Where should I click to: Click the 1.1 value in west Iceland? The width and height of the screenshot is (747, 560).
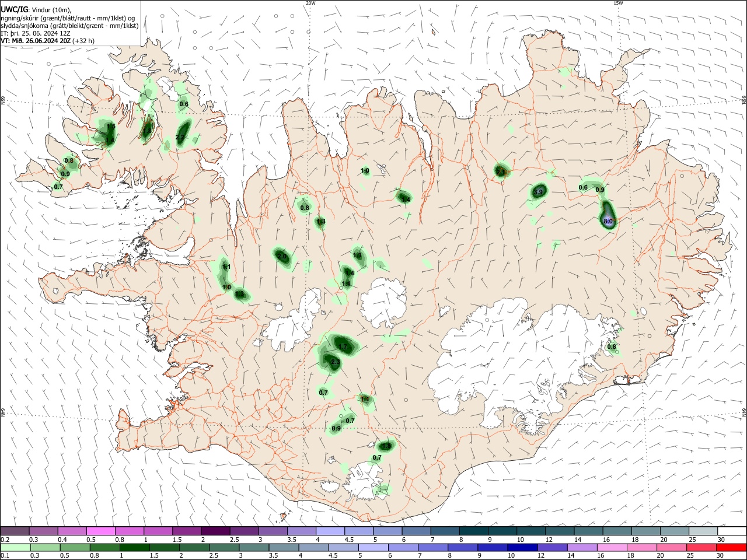(226, 267)
